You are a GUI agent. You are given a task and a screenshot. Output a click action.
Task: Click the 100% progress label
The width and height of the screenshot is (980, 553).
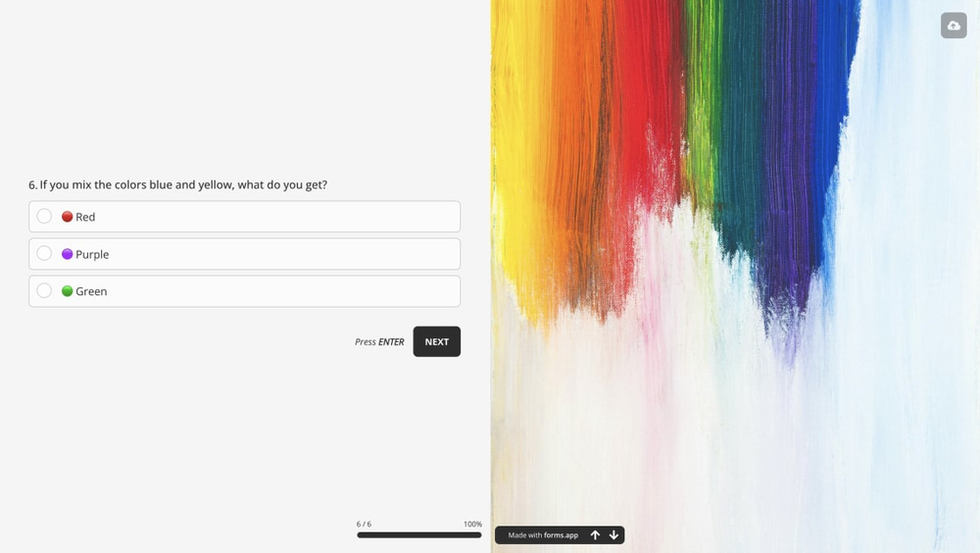click(x=472, y=525)
